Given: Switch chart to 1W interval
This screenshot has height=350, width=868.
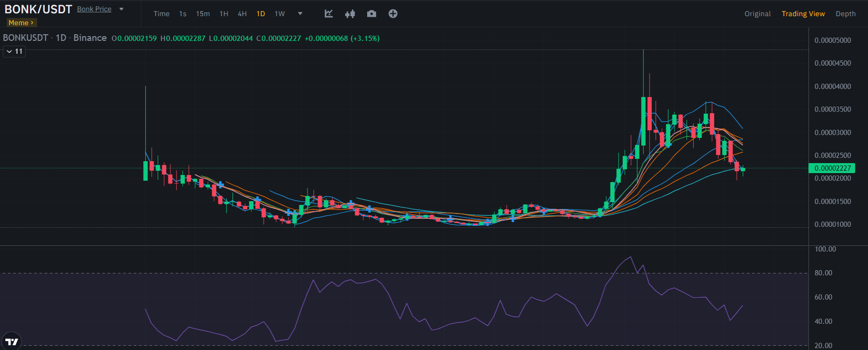Looking at the screenshot, I should [x=279, y=14].
